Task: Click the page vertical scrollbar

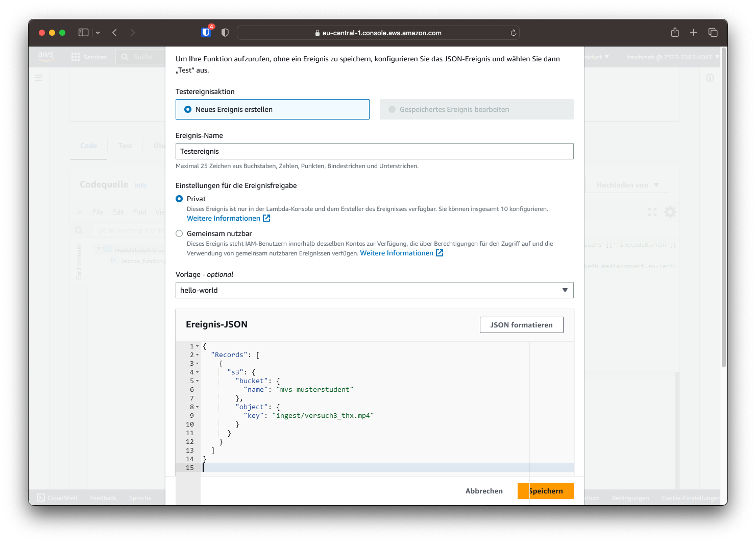Action: pyautogui.click(x=724, y=207)
